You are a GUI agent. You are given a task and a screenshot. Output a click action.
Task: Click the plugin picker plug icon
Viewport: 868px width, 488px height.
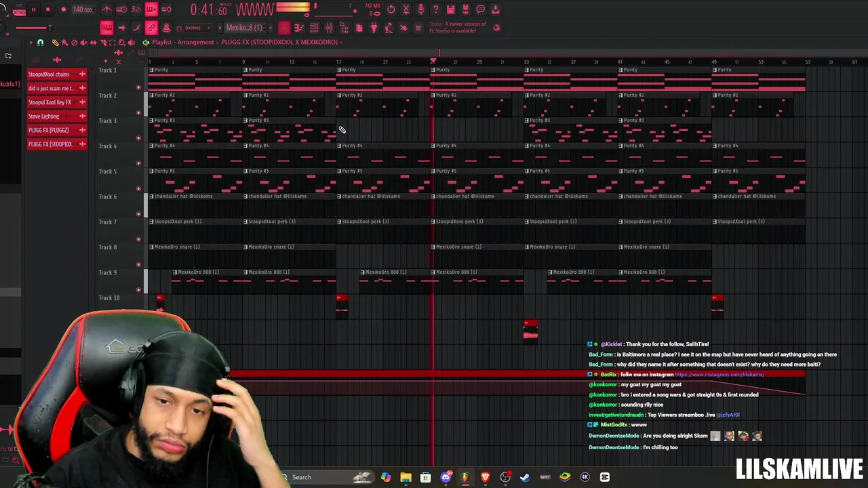point(374,28)
